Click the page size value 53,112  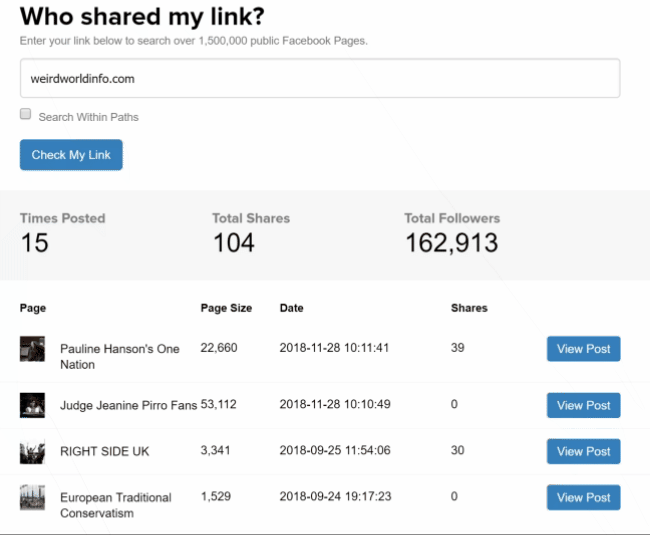coord(218,404)
